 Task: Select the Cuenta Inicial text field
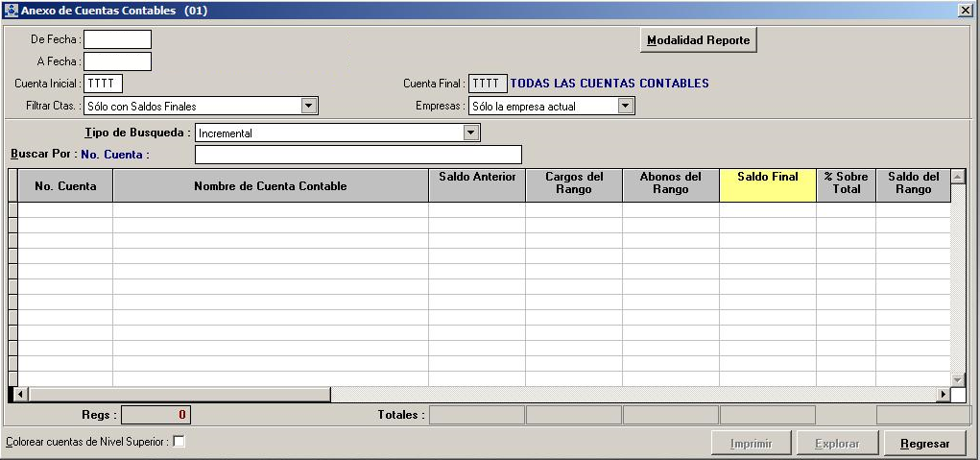tap(103, 84)
